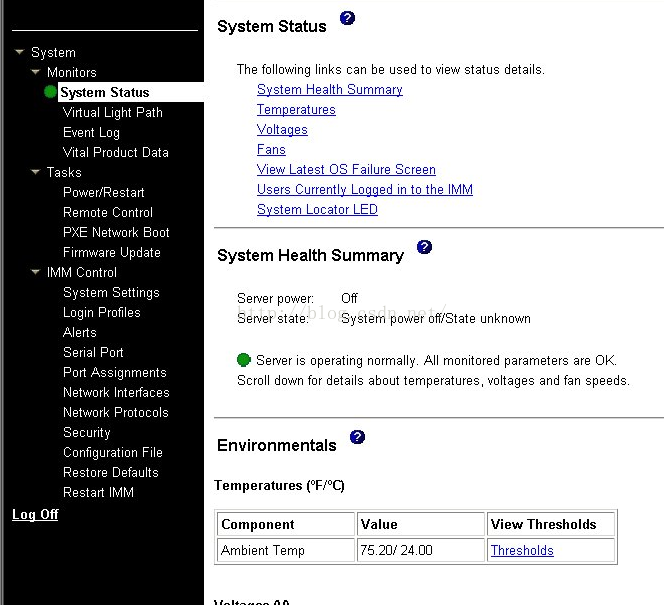Click the System Locator LED link
Image resolution: width=664 pixels, height=605 pixels.
[317, 209]
